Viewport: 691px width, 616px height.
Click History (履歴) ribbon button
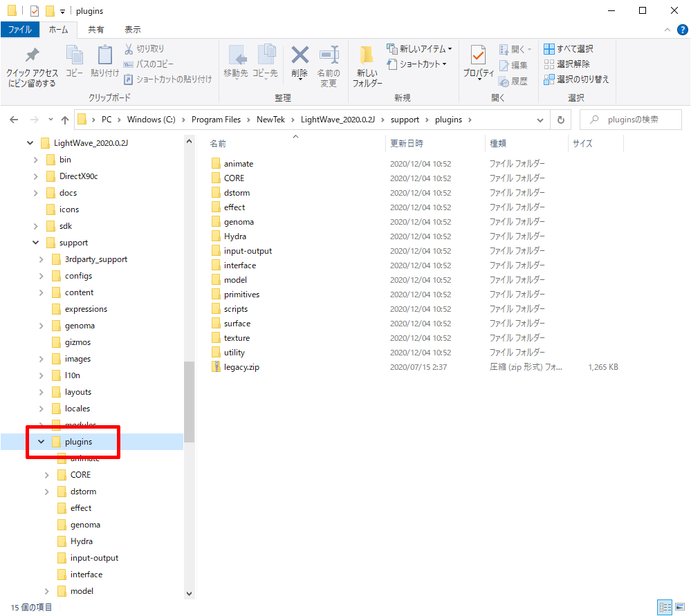click(x=513, y=82)
